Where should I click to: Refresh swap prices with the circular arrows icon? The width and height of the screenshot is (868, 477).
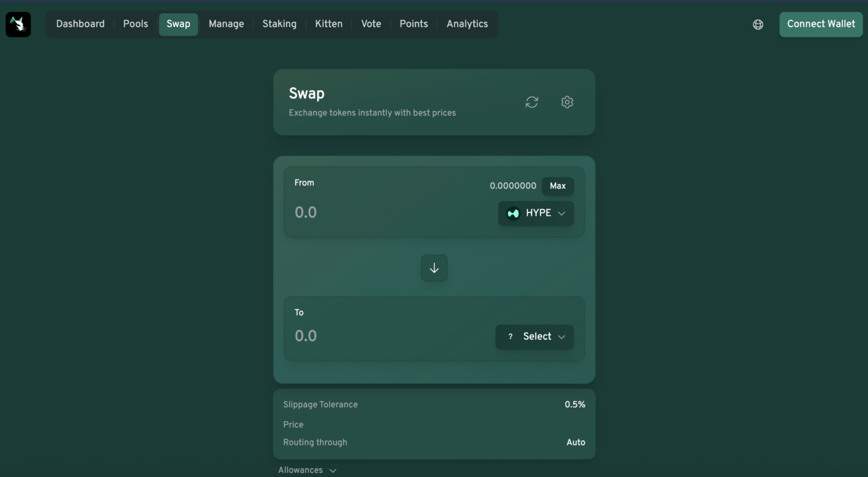tap(532, 102)
